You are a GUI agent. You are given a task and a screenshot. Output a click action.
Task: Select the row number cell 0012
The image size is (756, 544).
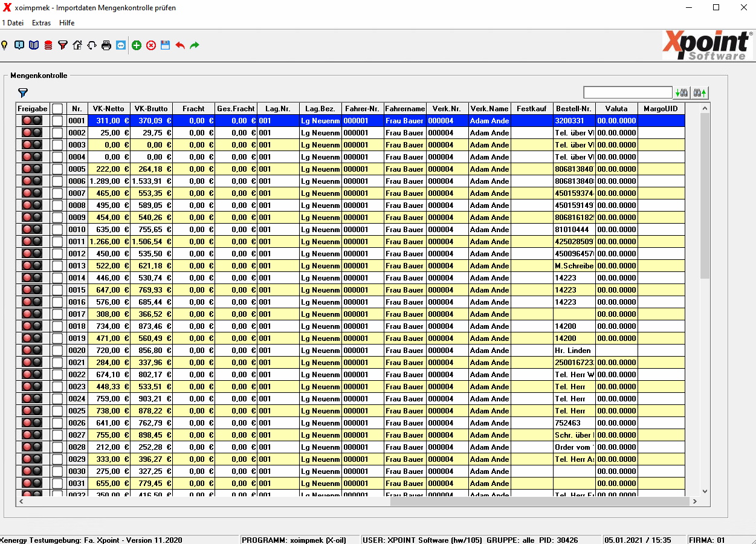tap(77, 254)
